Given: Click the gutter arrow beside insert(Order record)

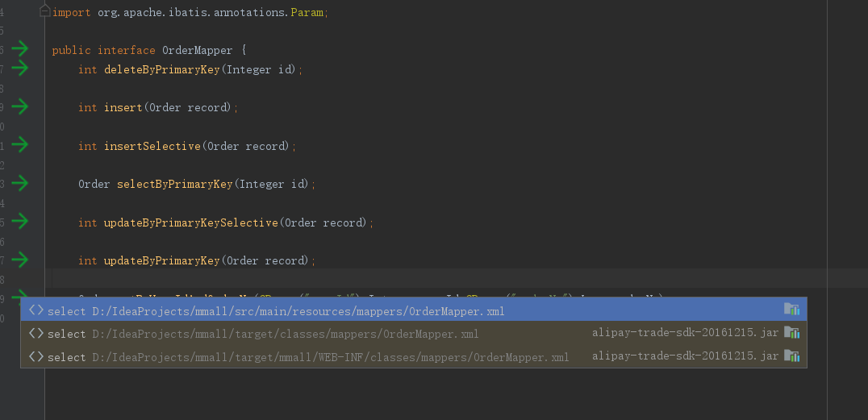Looking at the screenshot, I should [x=19, y=106].
